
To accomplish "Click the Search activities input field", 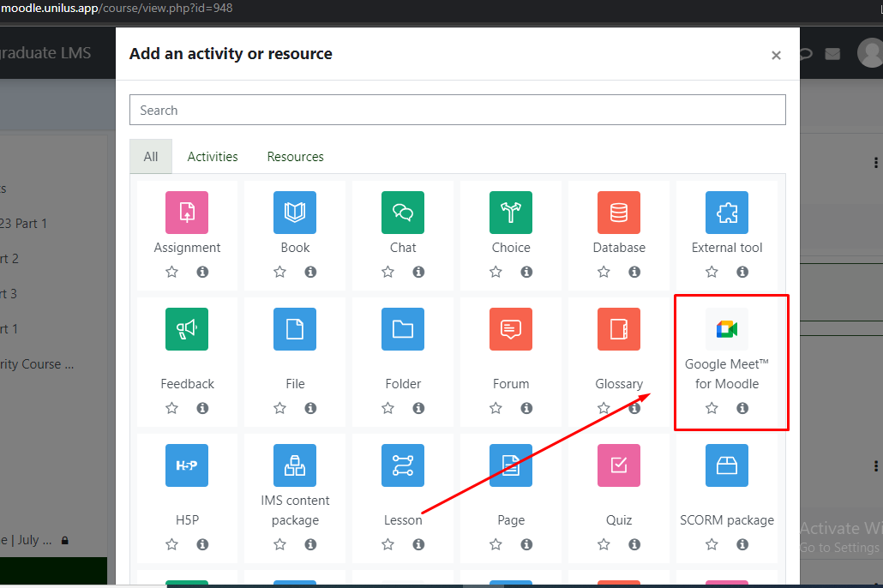I will [x=458, y=110].
